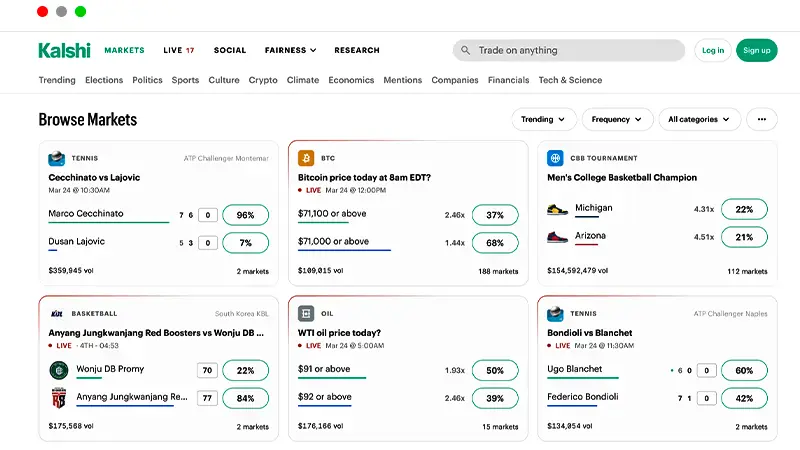Select the Mentions category
The width and height of the screenshot is (800, 450).
click(x=403, y=80)
